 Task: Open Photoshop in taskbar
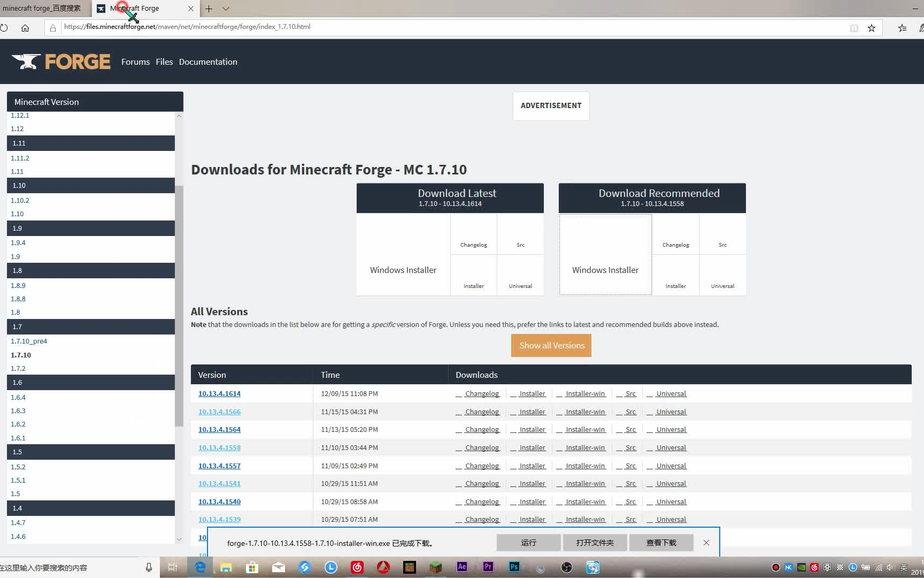[514, 567]
